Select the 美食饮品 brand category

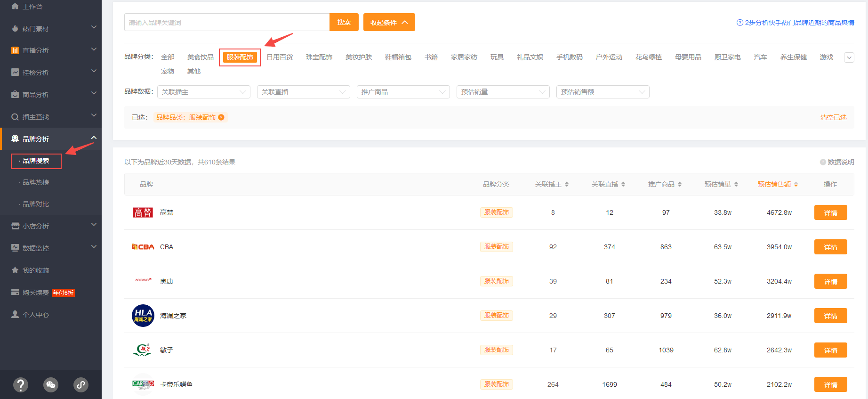click(200, 57)
